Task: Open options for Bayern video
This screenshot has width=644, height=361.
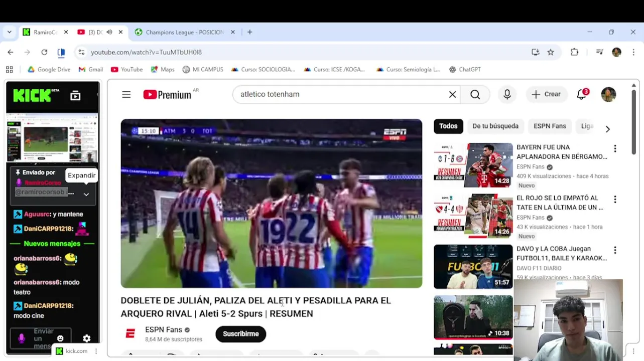Action: coord(615,149)
